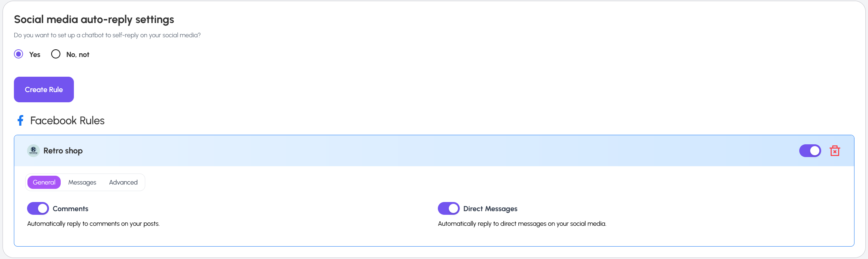Click the Retro shop rule name
The width and height of the screenshot is (868, 259).
(x=63, y=151)
